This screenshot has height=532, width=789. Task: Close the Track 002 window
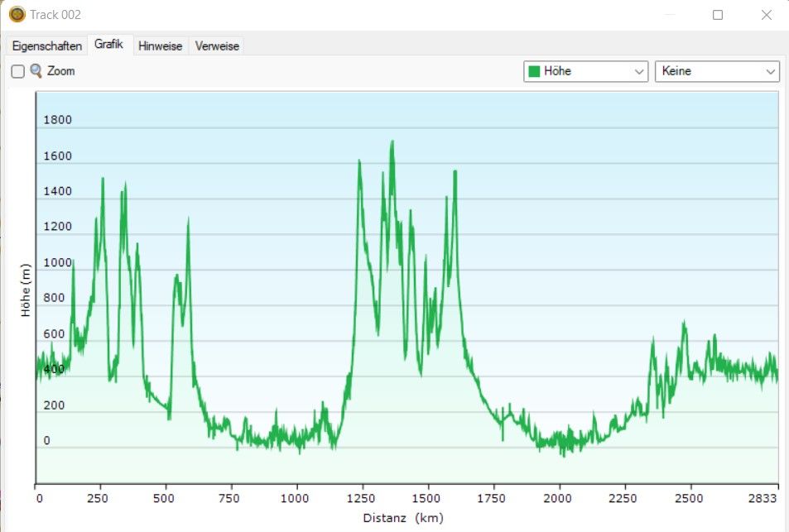point(766,15)
